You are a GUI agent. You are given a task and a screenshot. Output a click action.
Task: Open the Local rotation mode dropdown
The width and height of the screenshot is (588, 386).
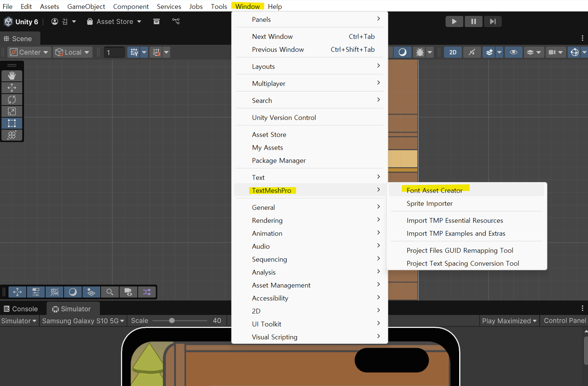click(x=73, y=52)
